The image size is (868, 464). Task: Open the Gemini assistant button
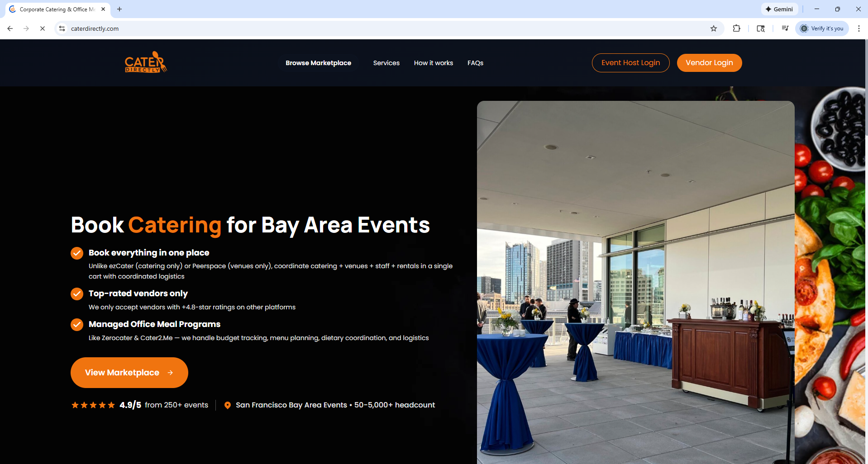[779, 9]
